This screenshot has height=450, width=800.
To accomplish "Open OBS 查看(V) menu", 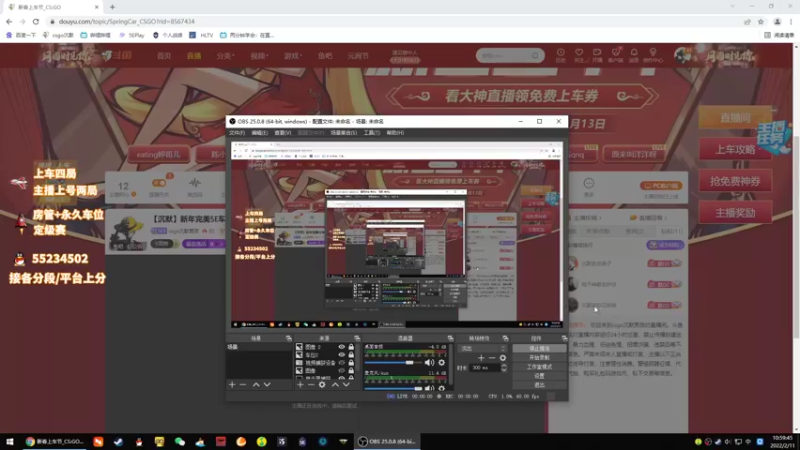I will tap(283, 133).
